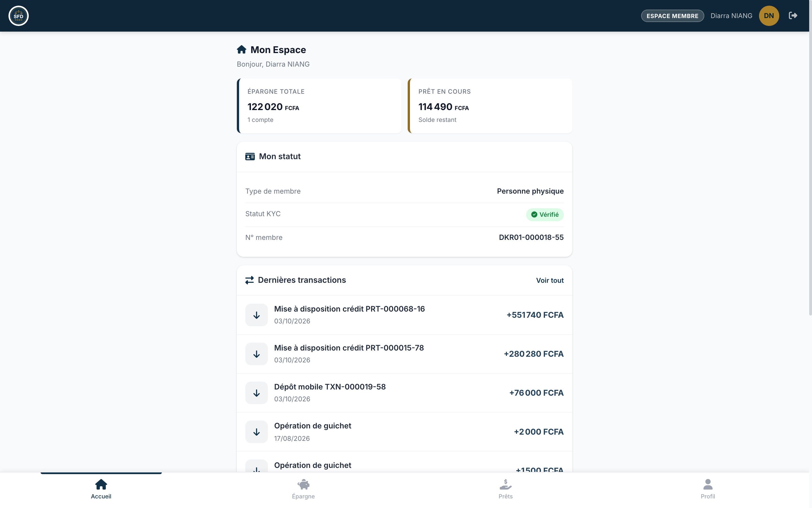This screenshot has height=508, width=812.
Task: Click the down arrow icon for Dépôt mobile
Action: pyautogui.click(x=256, y=393)
